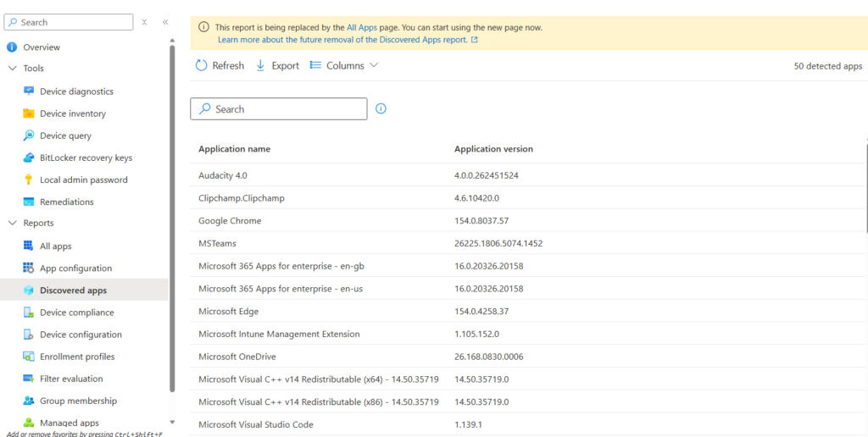Click the Filter evaluation icon
This screenshot has height=437, width=868.
(x=28, y=379)
